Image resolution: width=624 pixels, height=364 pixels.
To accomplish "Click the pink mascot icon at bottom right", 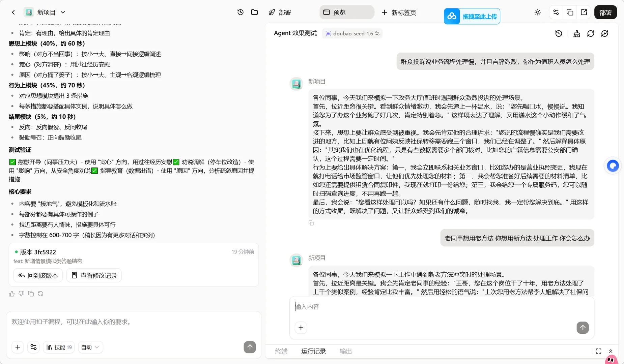I will coord(611,359).
